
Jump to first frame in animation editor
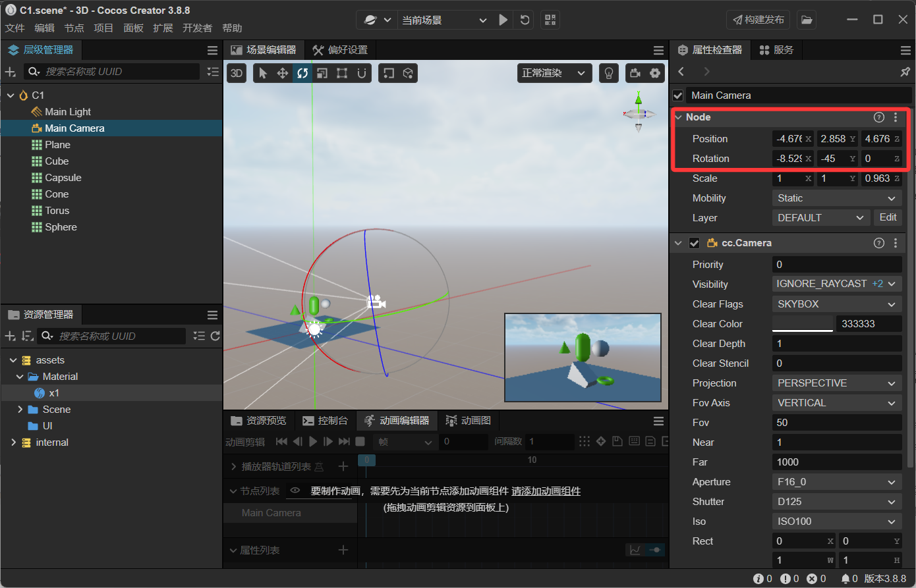coord(281,441)
